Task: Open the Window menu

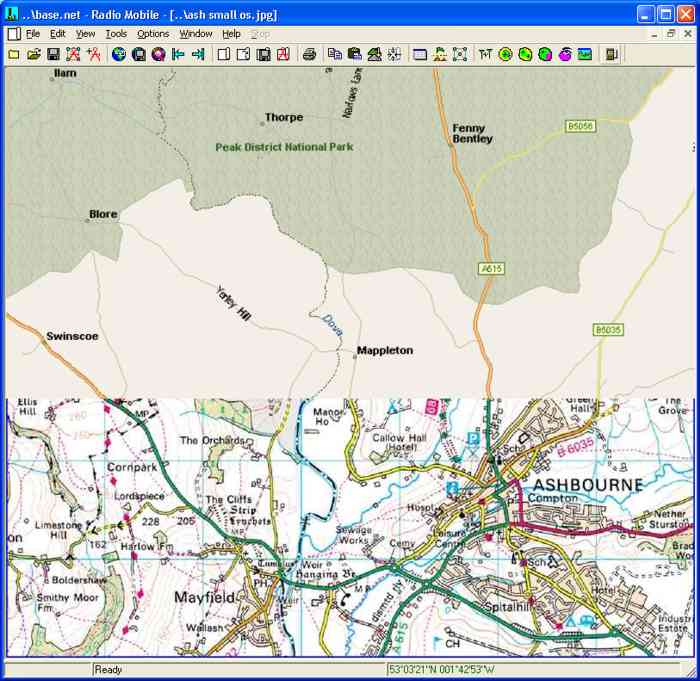Action: 196,34
